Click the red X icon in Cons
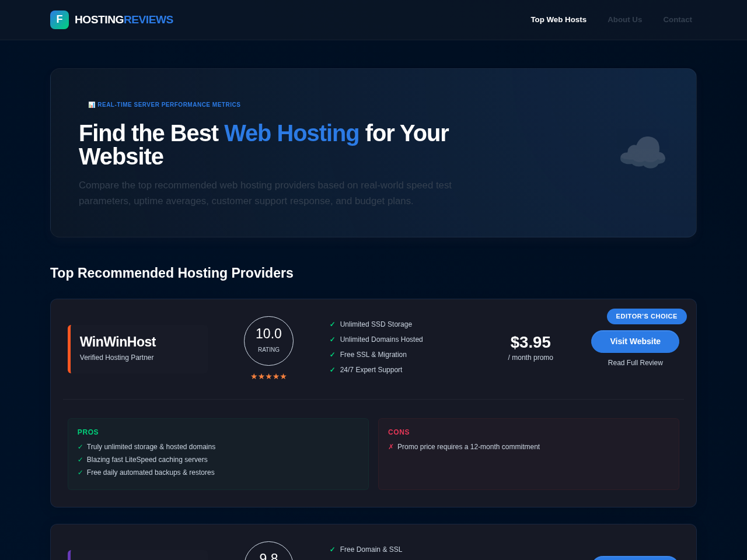This screenshot has width=747, height=560. (391, 447)
